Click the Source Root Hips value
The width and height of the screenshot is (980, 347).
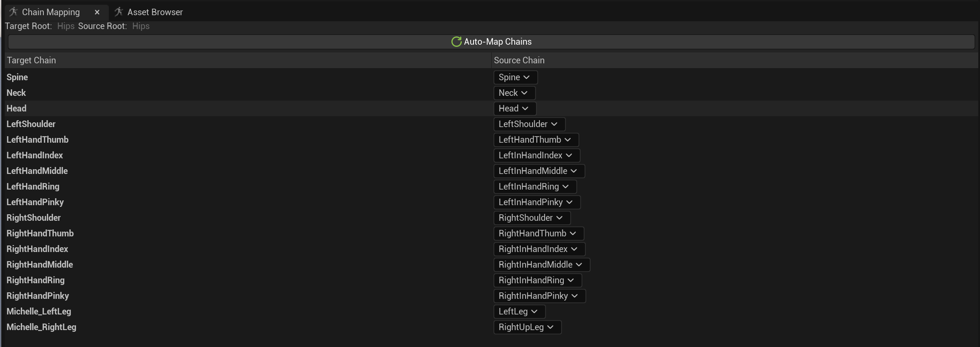pyautogui.click(x=141, y=26)
